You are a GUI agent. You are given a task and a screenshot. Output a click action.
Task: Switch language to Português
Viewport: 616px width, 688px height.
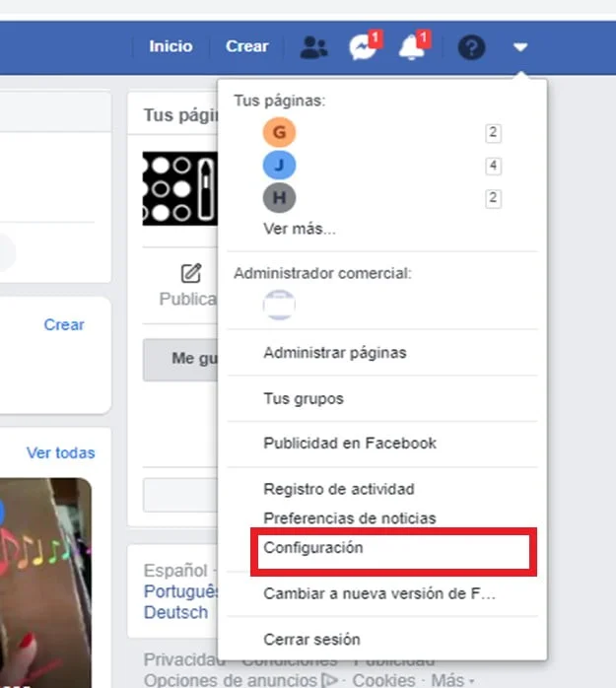pyautogui.click(x=180, y=591)
